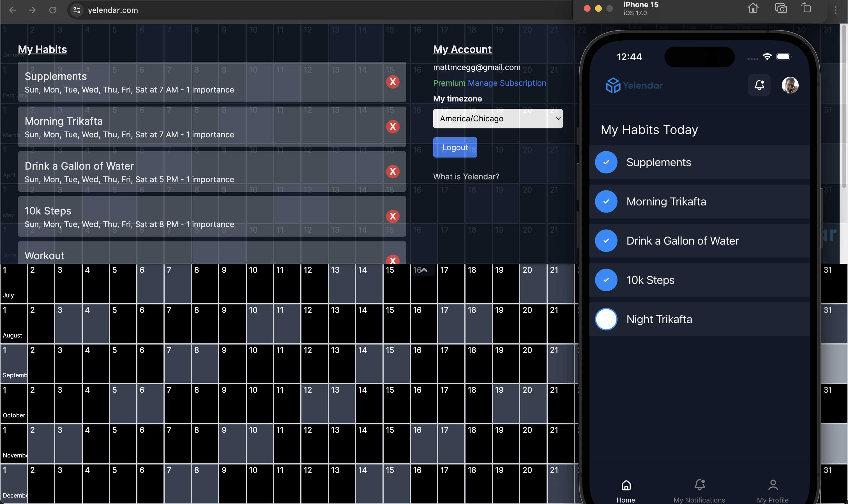The height and width of the screenshot is (504, 848).
Task: Click the My Habits heading
Action: [x=42, y=50]
